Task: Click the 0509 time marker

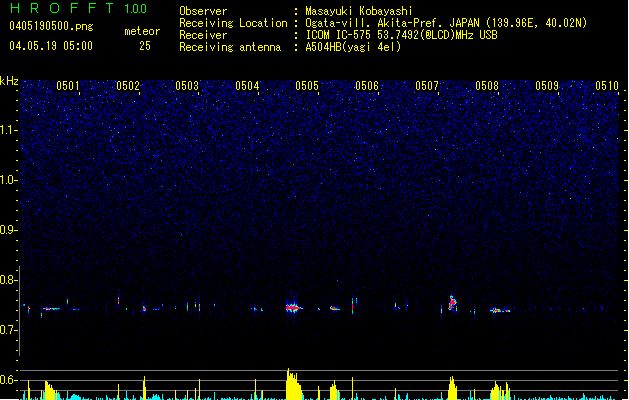Action: click(x=547, y=86)
